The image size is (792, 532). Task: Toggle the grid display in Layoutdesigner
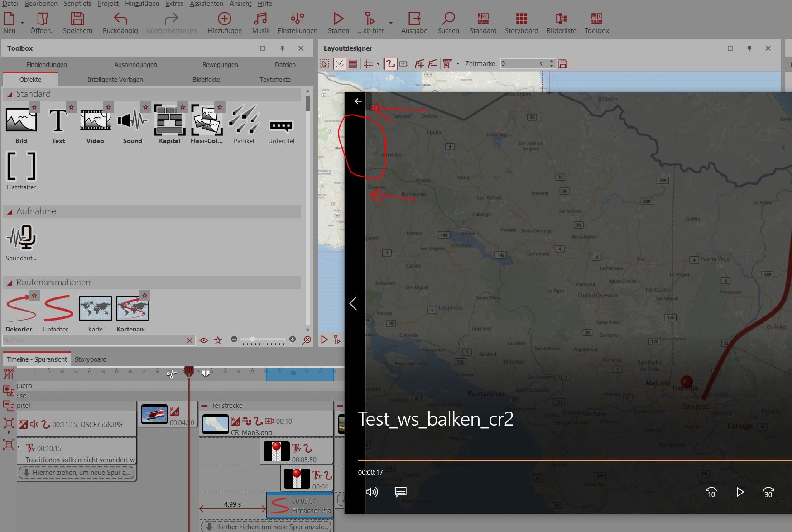click(368, 64)
